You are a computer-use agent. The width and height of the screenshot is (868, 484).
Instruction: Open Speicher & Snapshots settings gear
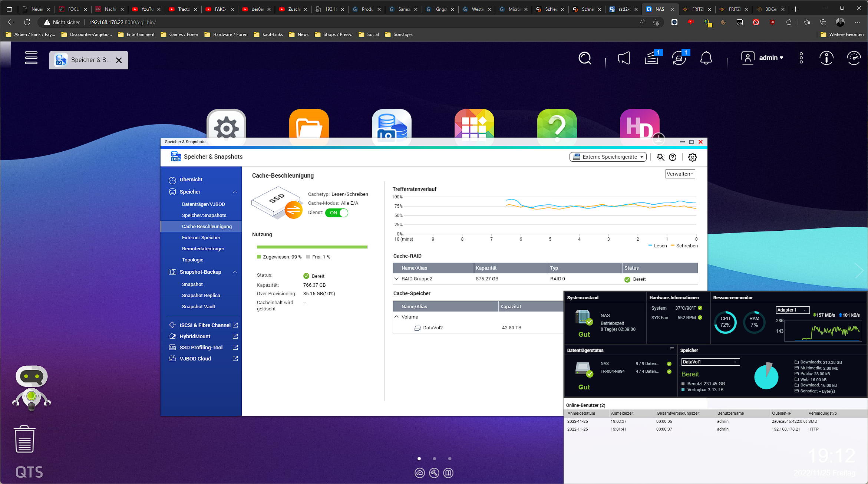click(692, 157)
